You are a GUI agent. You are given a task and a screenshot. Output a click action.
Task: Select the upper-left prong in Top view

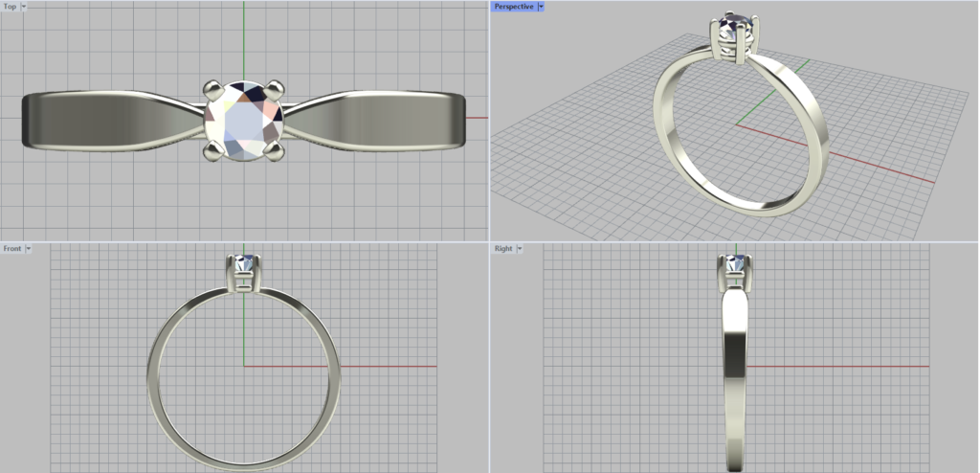212,91
